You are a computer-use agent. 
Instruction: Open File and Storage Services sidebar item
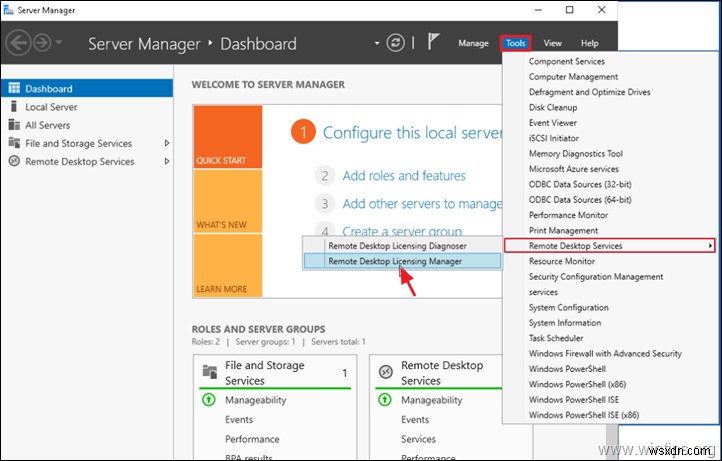tap(87, 143)
